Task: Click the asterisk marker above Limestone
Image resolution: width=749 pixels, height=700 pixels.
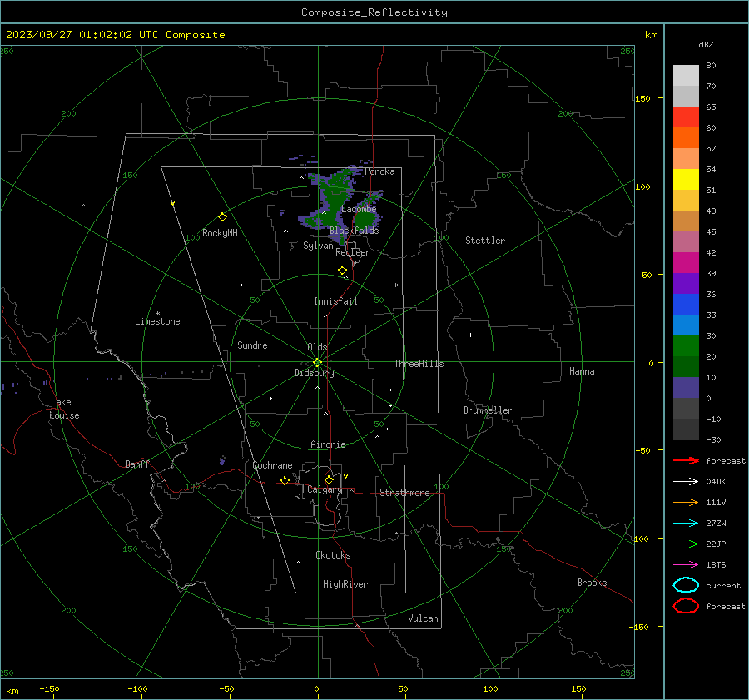Action: (x=157, y=314)
